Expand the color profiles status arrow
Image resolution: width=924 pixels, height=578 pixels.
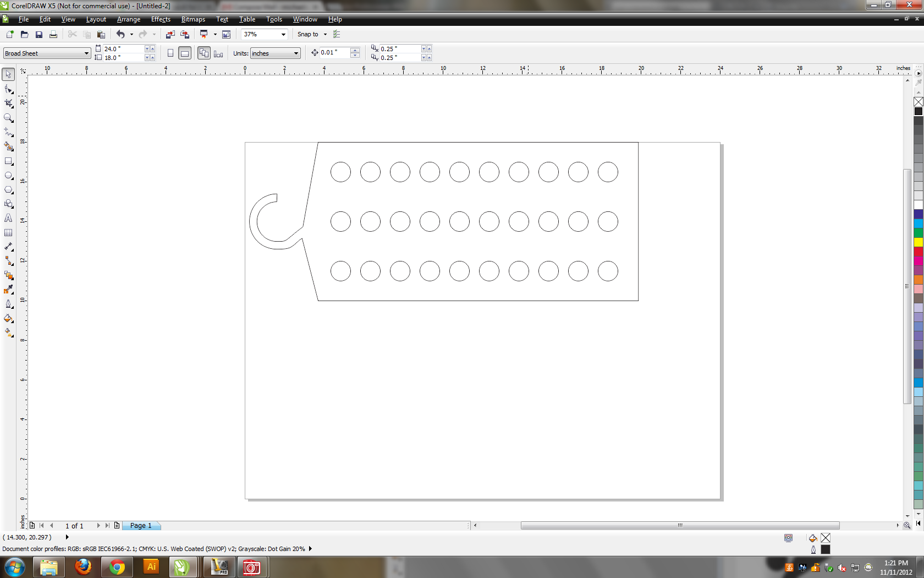[x=310, y=549]
